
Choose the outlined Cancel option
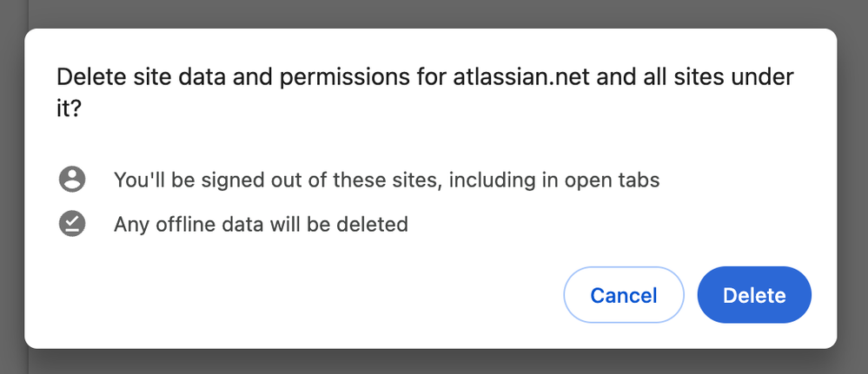point(624,295)
